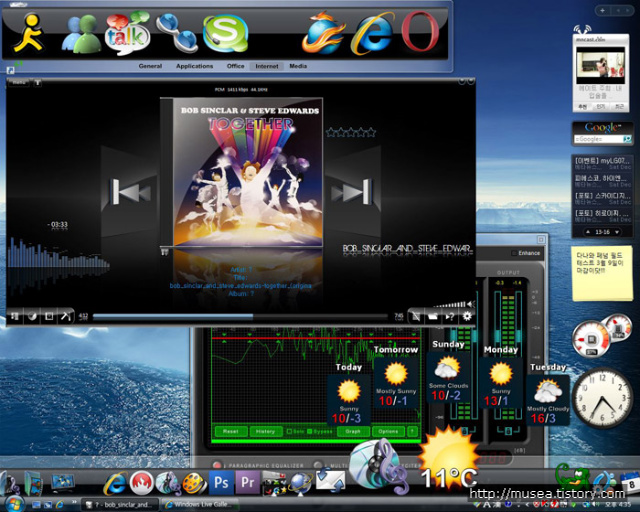Click player song progress bar

click(x=240, y=316)
